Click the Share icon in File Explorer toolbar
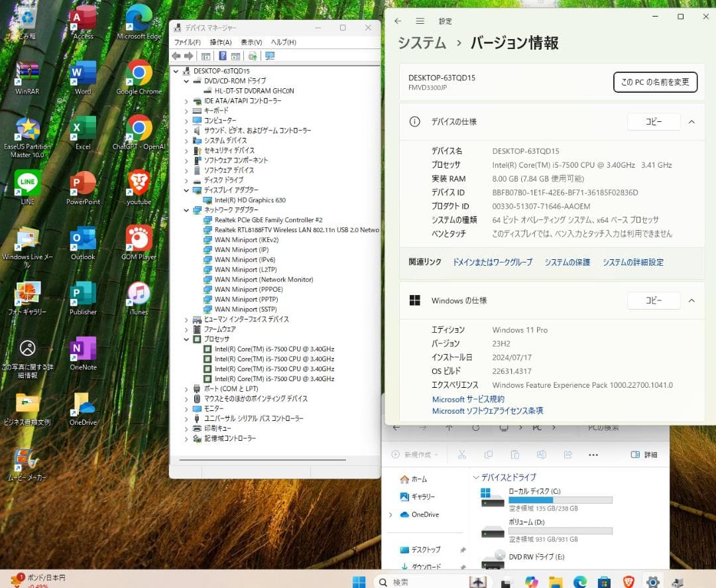Image resolution: width=716 pixels, height=588 pixels. (x=568, y=455)
